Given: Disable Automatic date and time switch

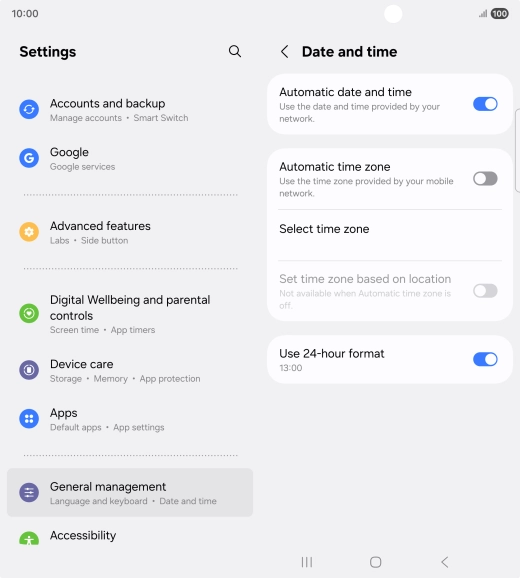Looking at the screenshot, I should click(485, 104).
